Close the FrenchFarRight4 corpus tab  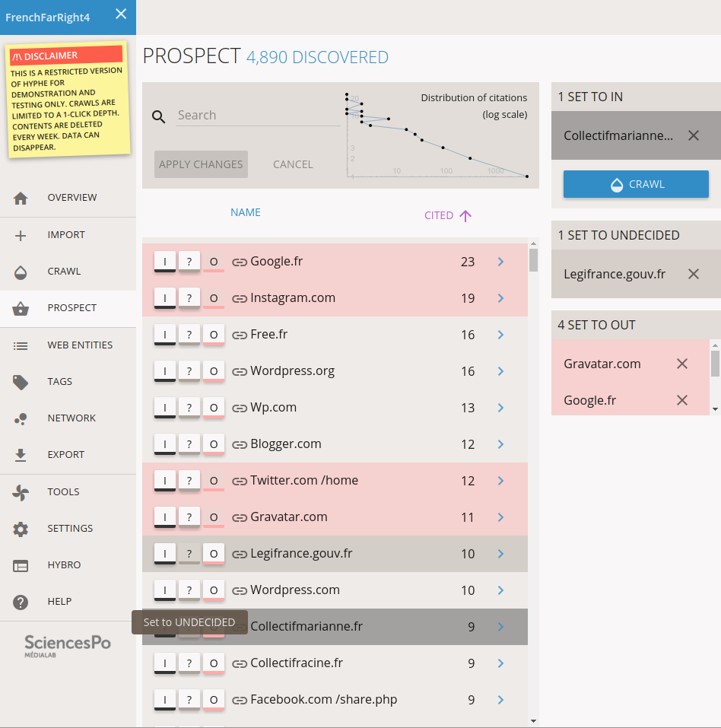[x=121, y=14]
